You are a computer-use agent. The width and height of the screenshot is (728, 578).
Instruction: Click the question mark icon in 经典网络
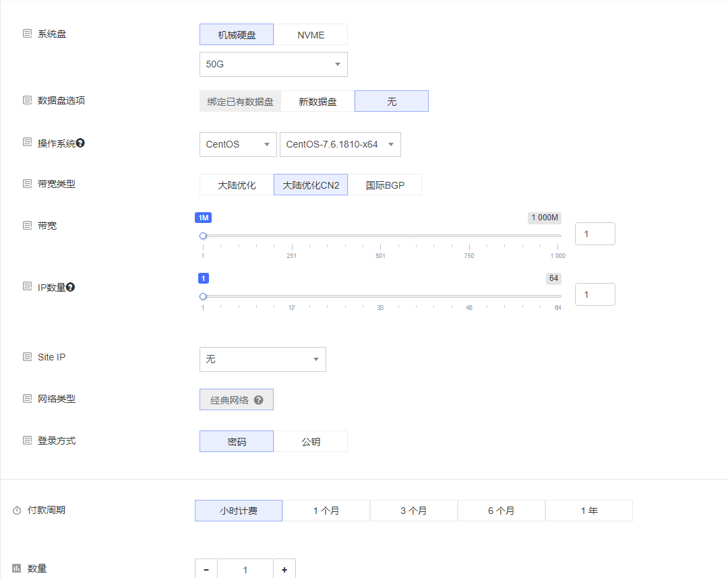[258, 400]
